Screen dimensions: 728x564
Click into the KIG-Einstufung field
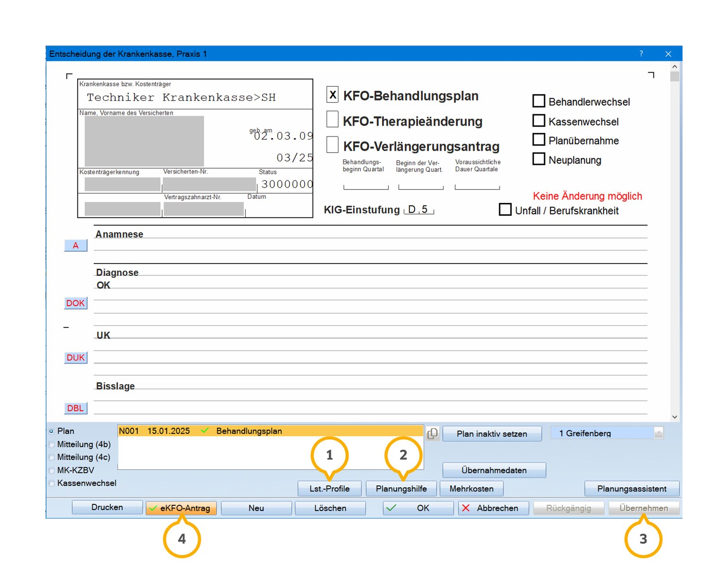pos(419,209)
